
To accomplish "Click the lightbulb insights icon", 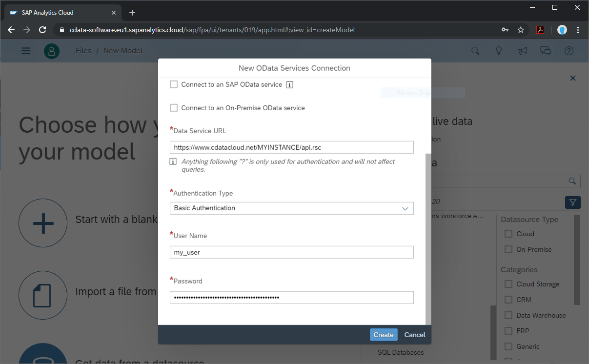I will (x=498, y=50).
